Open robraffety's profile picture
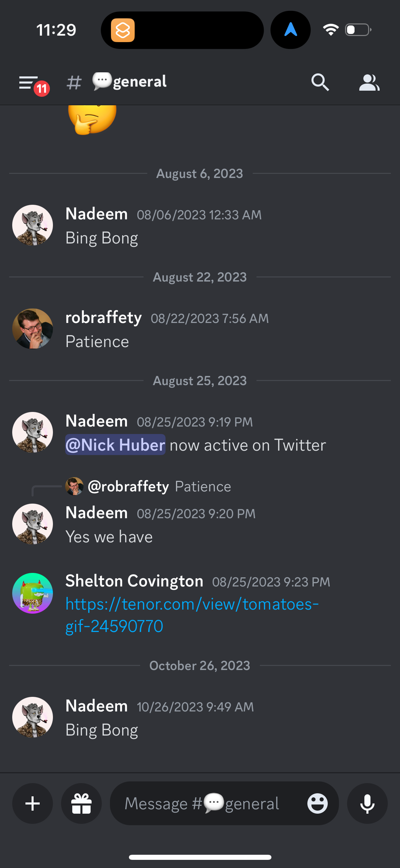Screen dimensions: 400x868 pos(33,328)
